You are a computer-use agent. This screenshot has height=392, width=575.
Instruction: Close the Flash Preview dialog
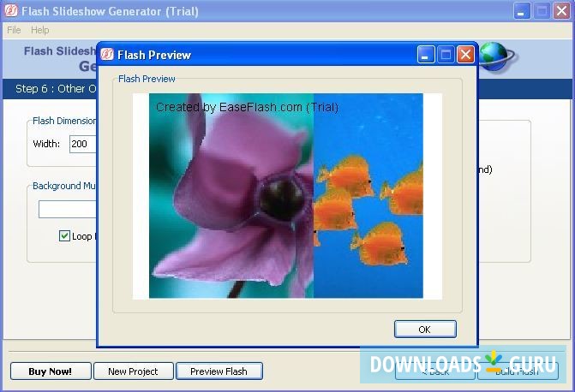[465, 55]
